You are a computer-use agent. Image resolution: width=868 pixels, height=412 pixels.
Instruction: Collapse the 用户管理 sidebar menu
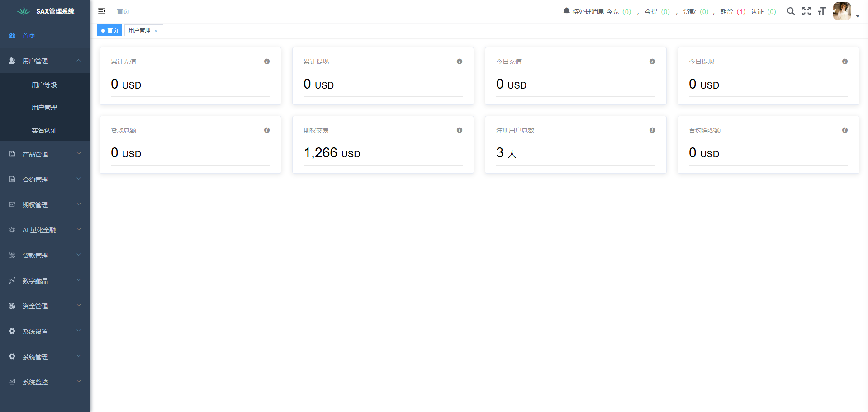click(45, 61)
